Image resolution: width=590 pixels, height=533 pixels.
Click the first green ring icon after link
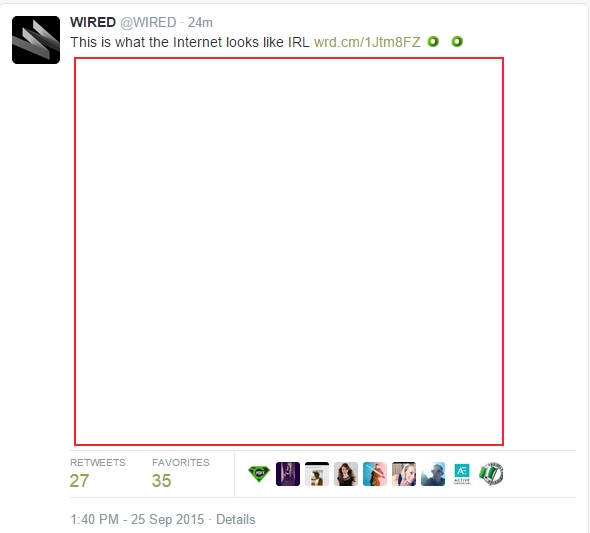(x=433, y=41)
